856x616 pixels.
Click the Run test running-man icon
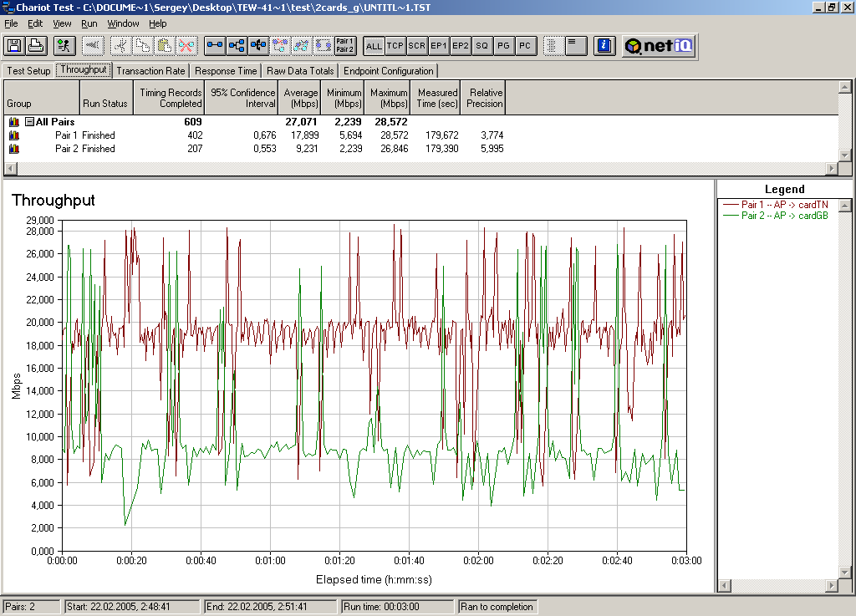coord(64,45)
